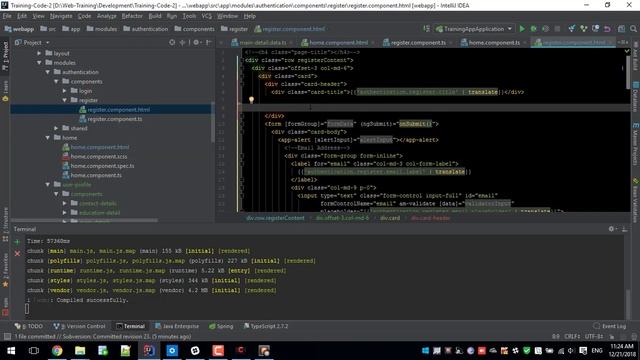The height and width of the screenshot is (360, 640).
Task: Open the Version Control tool window button
Action: (80, 326)
